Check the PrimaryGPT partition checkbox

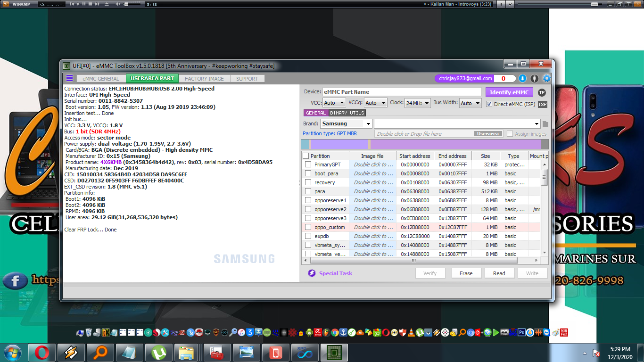tap(308, 165)
